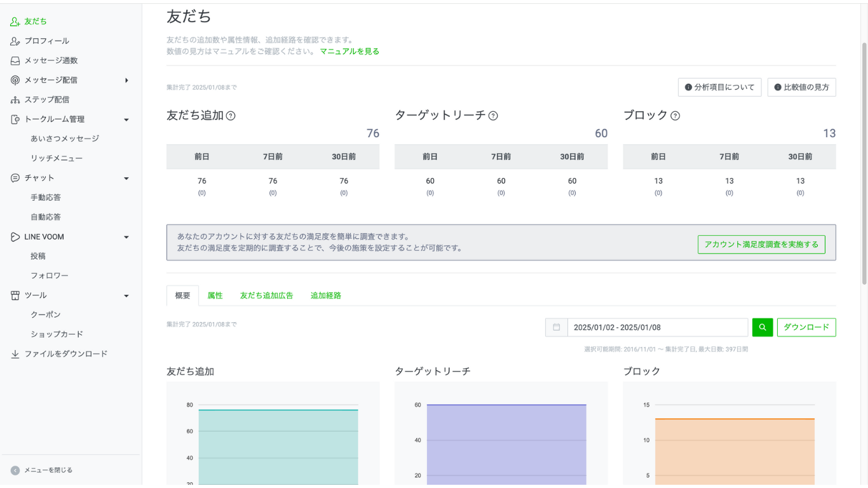The width and height of the screenshot is (868, 488).
Task: Click the ダウンロード button
Action: pos(806,327)
